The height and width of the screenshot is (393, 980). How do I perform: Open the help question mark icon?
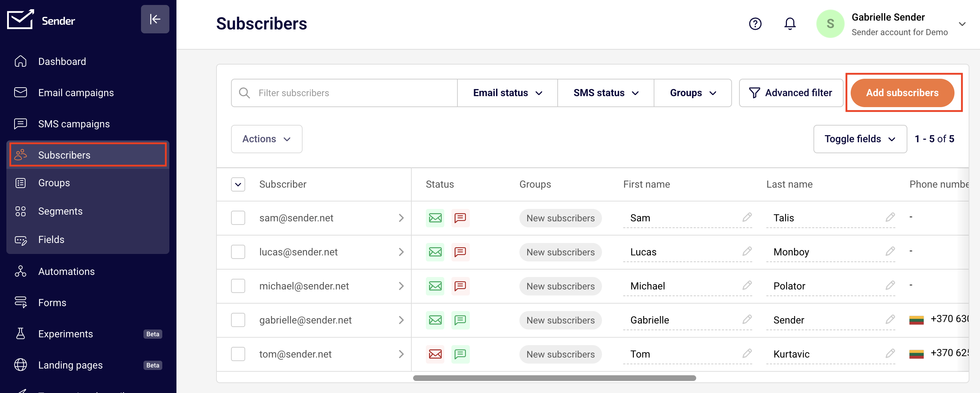point(755,24)
